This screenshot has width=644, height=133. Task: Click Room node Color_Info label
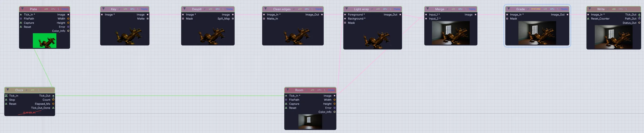pyautogui.click(x=325, y=112)
